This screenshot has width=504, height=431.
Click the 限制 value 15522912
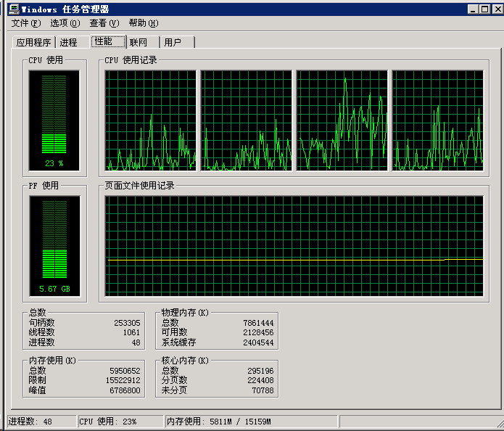coord(123,380)
